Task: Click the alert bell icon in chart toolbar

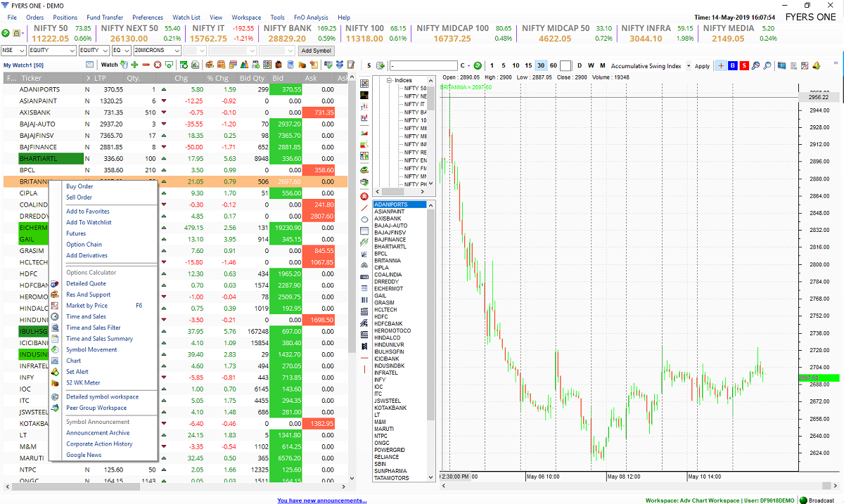Action: (x=817, y=65)
